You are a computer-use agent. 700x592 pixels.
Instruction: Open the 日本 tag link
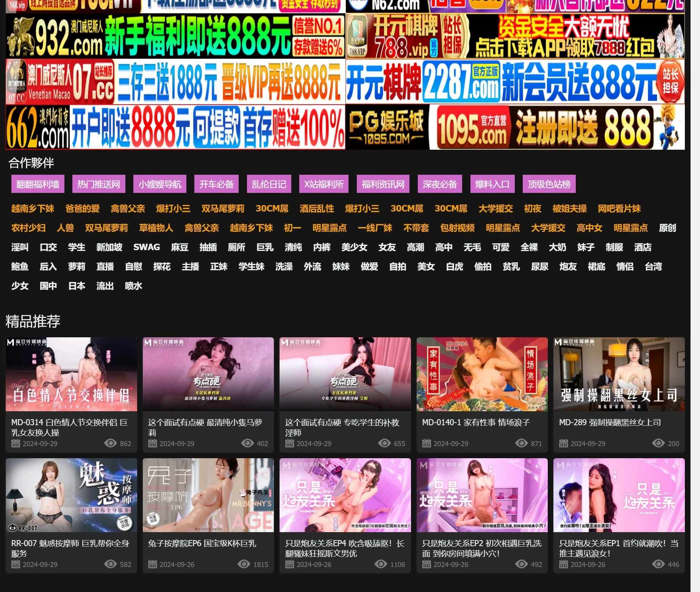77,286
